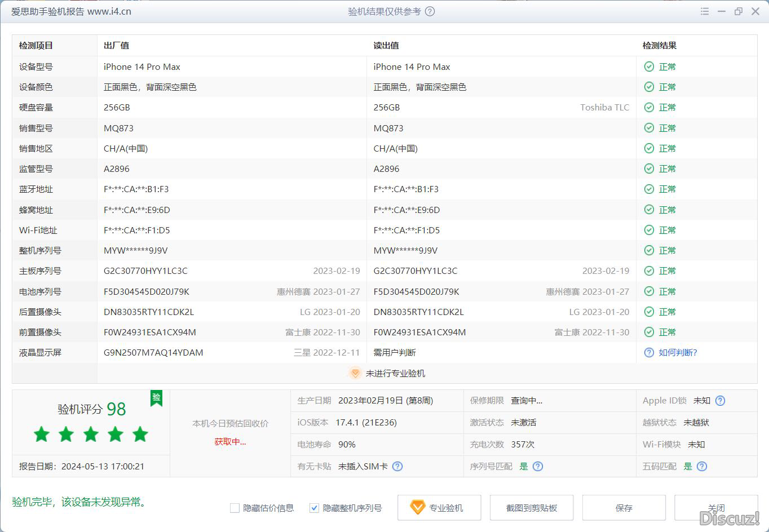Click the help icon next to 未插入SIM卡
Viewport: 769px width, 532px height.
(397, 466)
